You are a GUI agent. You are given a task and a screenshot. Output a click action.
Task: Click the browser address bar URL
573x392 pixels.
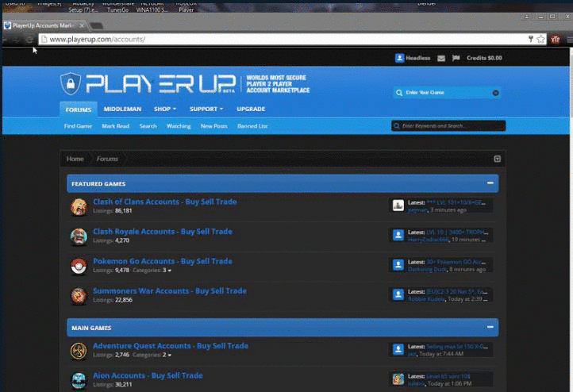coord(97,39)
